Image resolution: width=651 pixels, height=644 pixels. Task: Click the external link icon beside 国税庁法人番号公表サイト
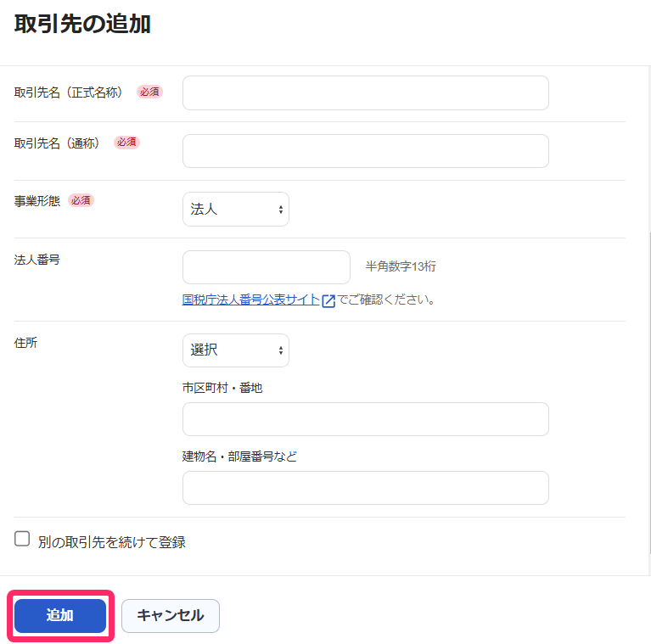pyautogui.click(x=328, y=300)
